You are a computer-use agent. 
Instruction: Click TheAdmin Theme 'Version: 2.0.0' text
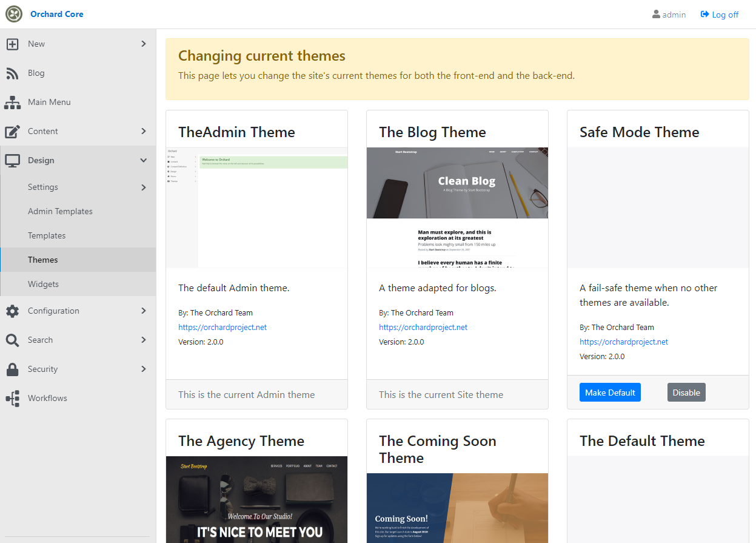201,342
